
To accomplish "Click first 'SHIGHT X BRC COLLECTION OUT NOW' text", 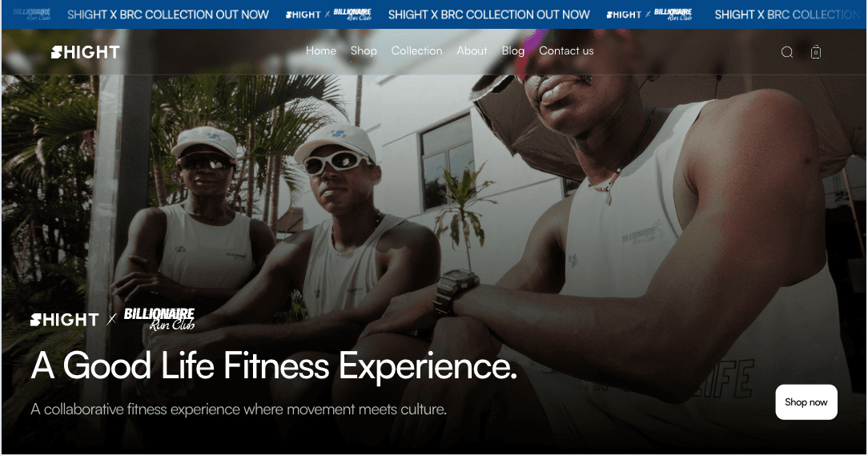I will click(168, 14).
